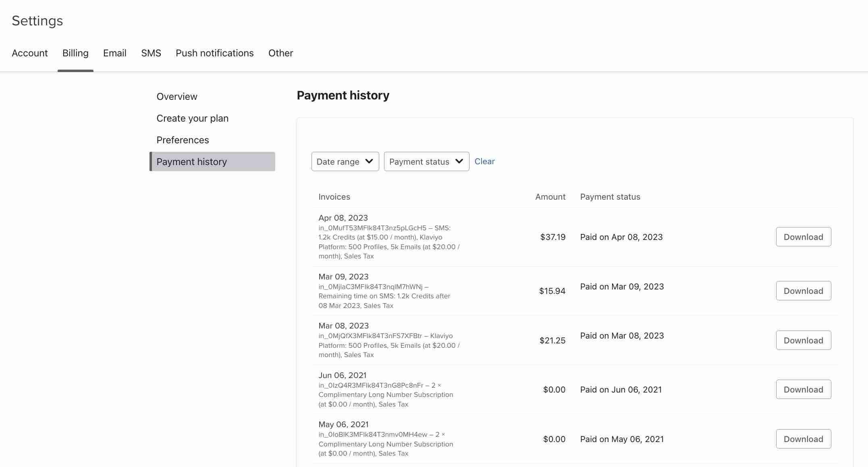
Task: Select the Billing tab in Settings
Action: pyautogui.click(x=75, y=53)
